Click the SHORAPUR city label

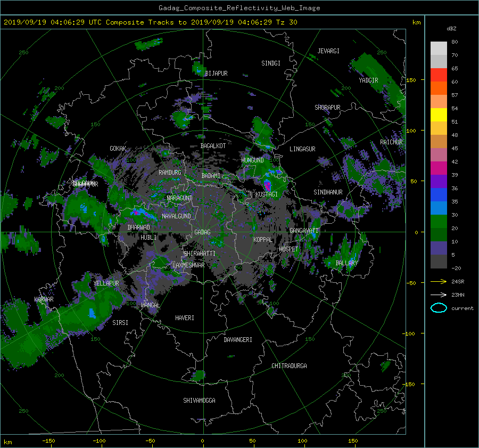[327, 108]
